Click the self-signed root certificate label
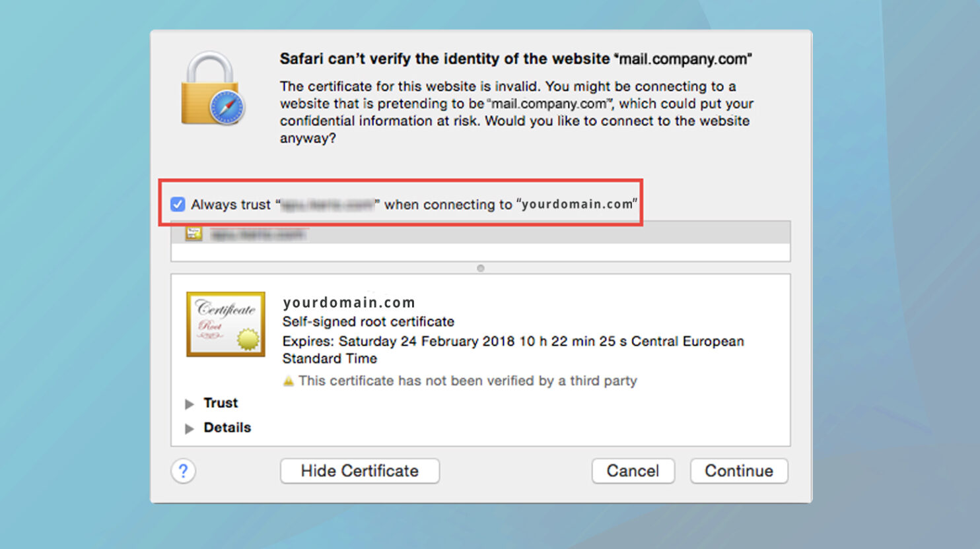The image size is (980, 549). (368, 321)
